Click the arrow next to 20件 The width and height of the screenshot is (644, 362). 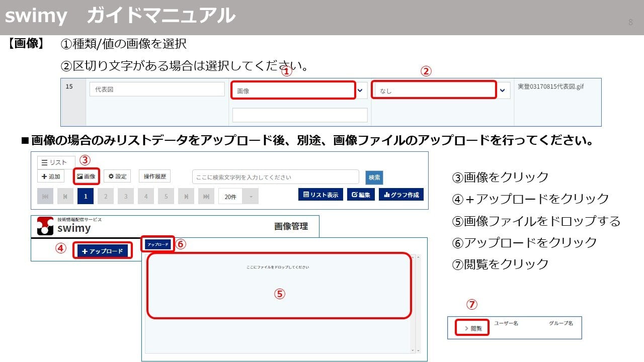pos(251,197)
